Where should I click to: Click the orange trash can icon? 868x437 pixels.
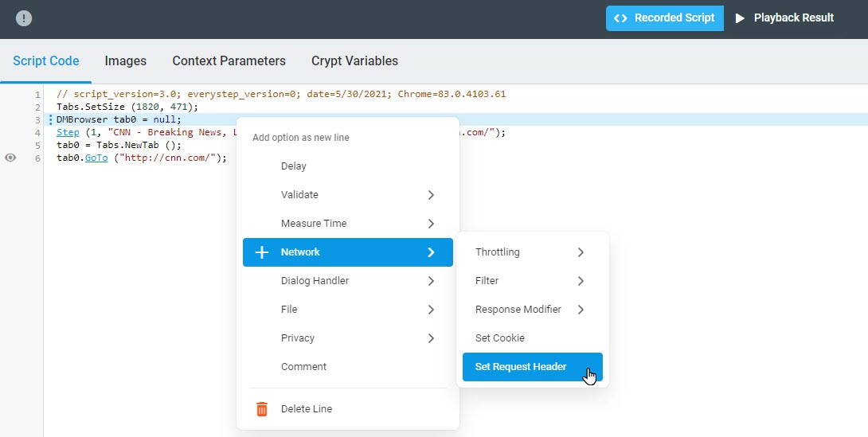click(262, 409)
